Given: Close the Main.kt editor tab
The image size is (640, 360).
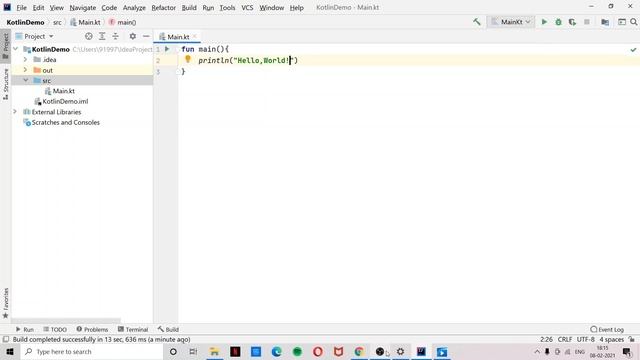Looking at the screenshot, I should [x=195, y=37].
